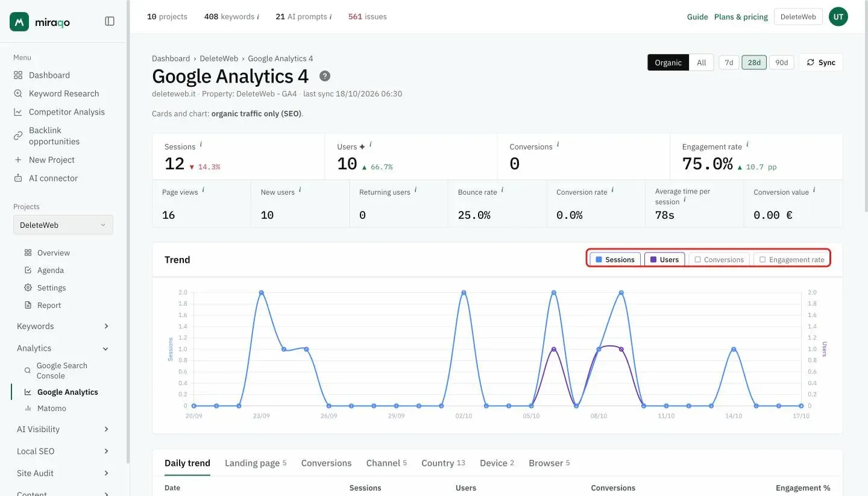Expand the Keywords section

pyautogui.click(x=63, y=326)
